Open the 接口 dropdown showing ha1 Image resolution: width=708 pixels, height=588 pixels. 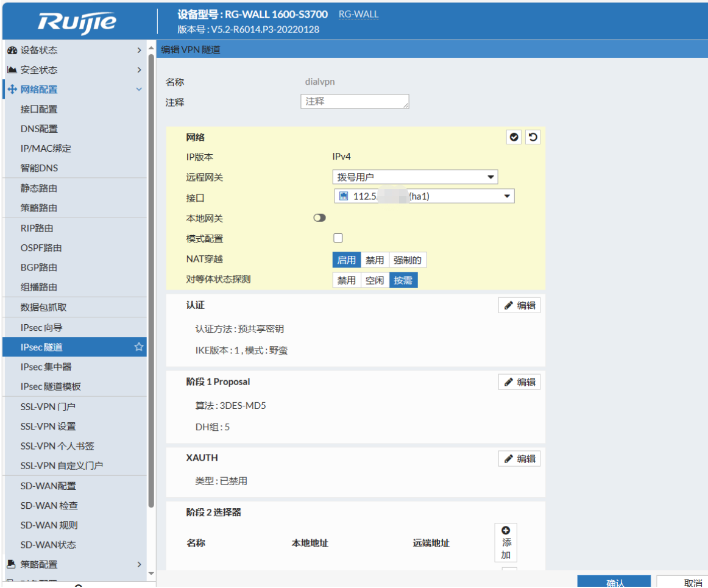(424, 196)
